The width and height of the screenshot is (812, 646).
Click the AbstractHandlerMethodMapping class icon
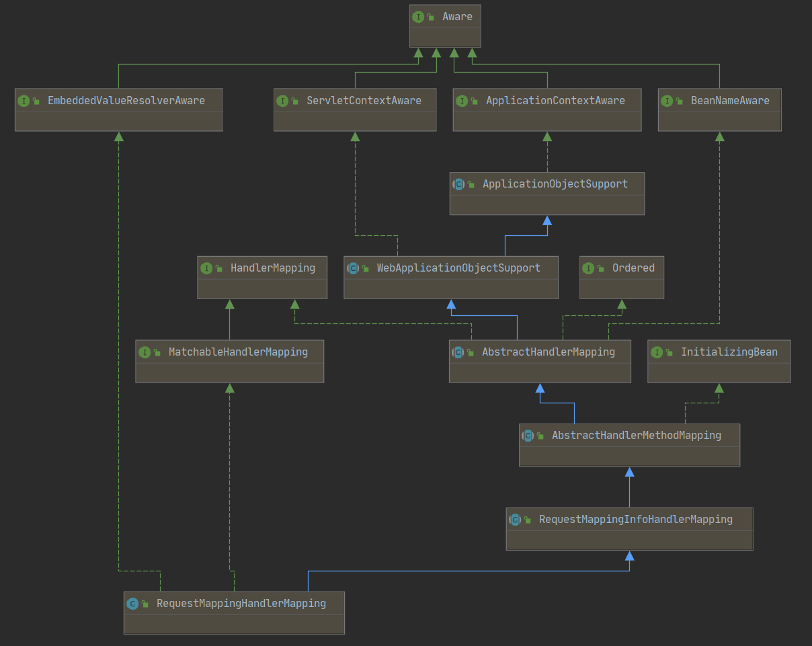(x=528, y=435)
